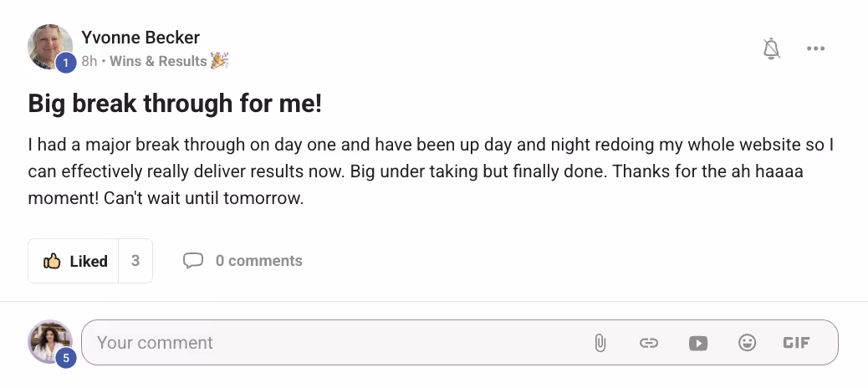This screenshot has height=388, width=868.
Task: Add a video with the play icon
Action: tap(698, 343)
